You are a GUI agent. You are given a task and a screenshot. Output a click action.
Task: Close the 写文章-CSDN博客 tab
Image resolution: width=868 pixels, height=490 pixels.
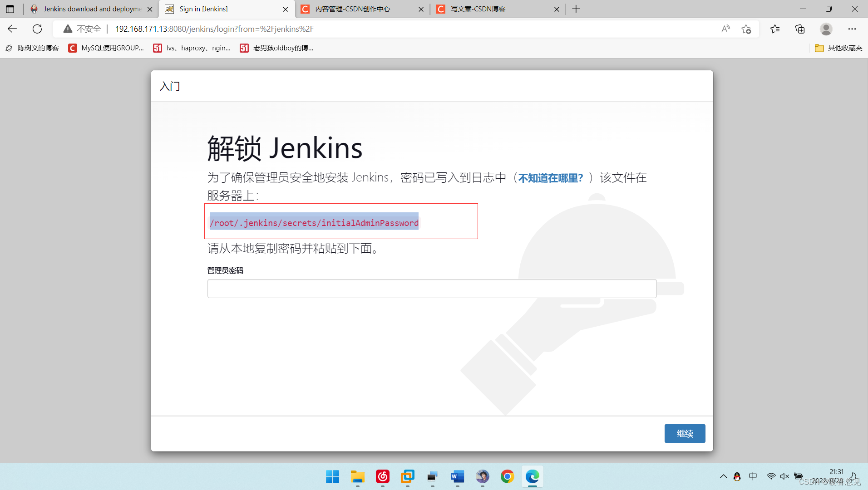pos(557,9)
